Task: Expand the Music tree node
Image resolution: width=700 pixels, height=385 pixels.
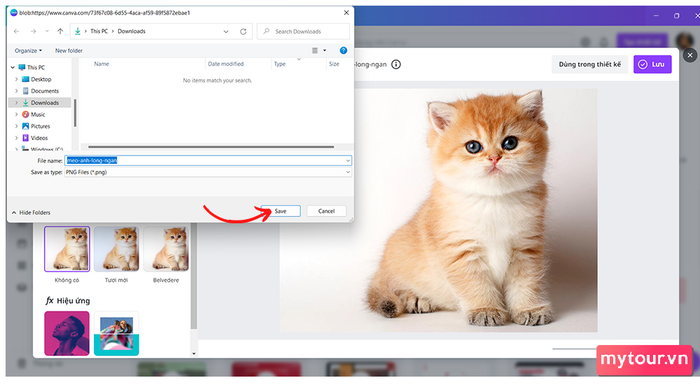Action: [17, 114]
